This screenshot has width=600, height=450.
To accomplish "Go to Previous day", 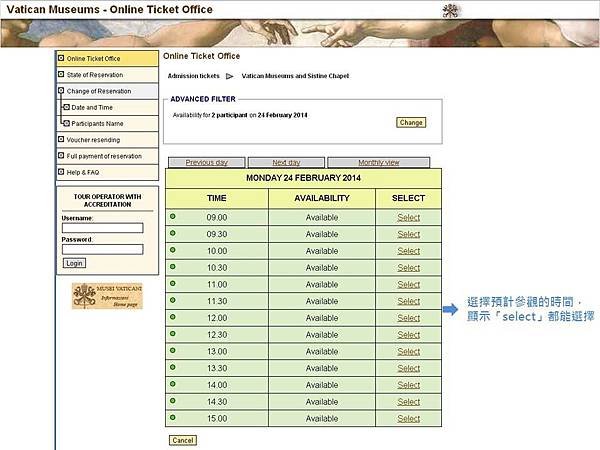I will (206, 163).
